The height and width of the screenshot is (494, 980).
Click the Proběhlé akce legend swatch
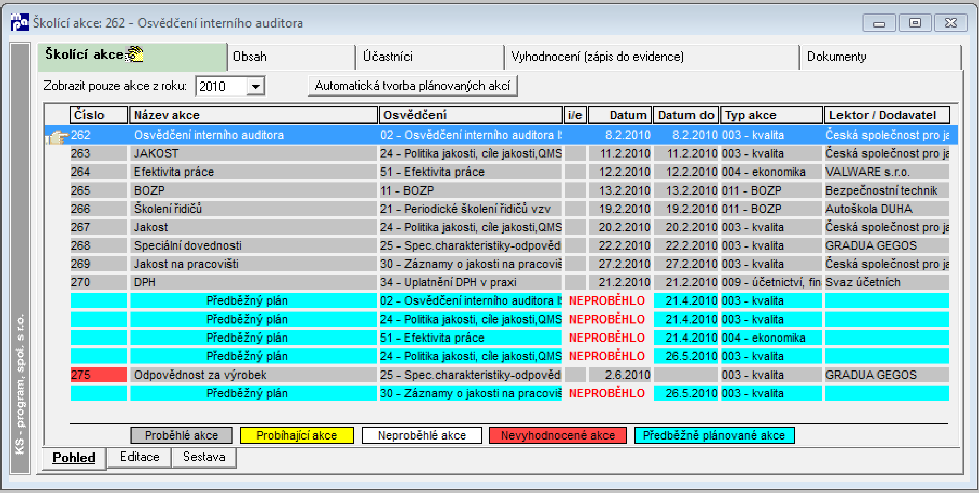click(182, 435)
